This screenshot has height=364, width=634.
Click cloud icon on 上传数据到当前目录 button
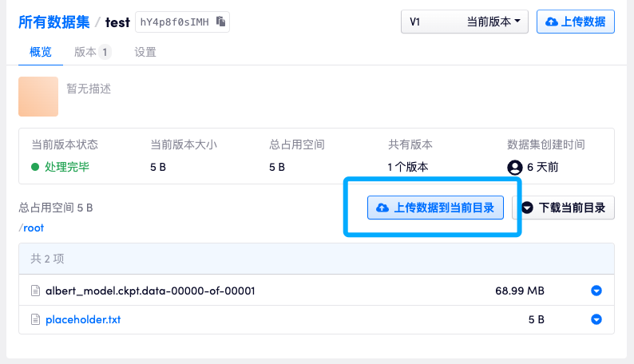pyautogui.click(x=382, y=208)
